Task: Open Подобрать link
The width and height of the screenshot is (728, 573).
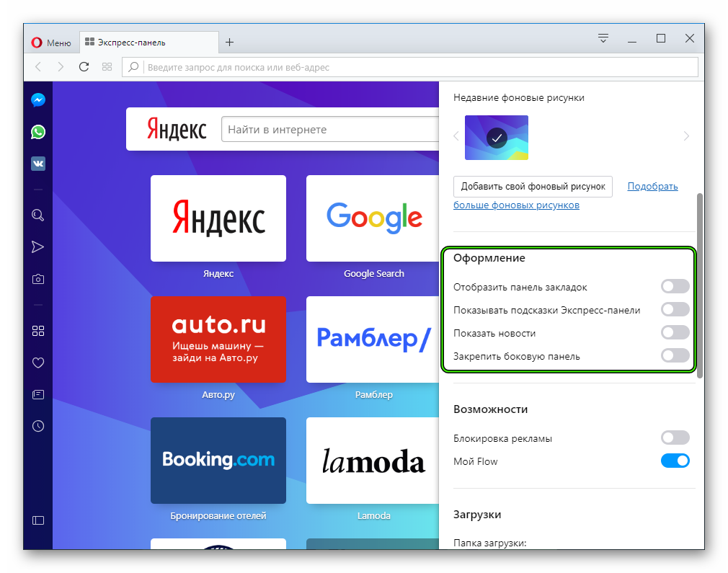Action: [652, 187]
